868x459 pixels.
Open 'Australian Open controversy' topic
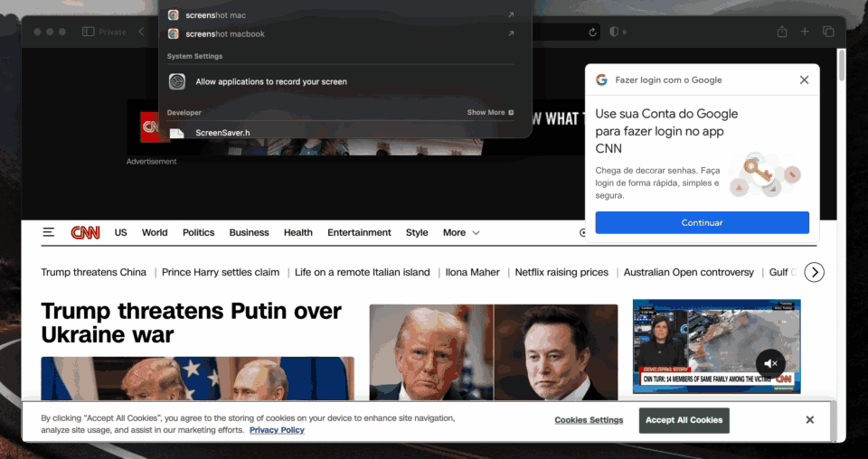pos(689,272)
